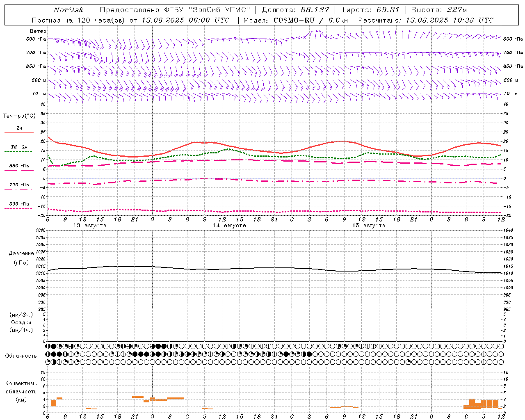Click the "(гПа)" pressure units label
This screenshot has width=525, height=420.
pyautogui.click(x=21, y=263)
